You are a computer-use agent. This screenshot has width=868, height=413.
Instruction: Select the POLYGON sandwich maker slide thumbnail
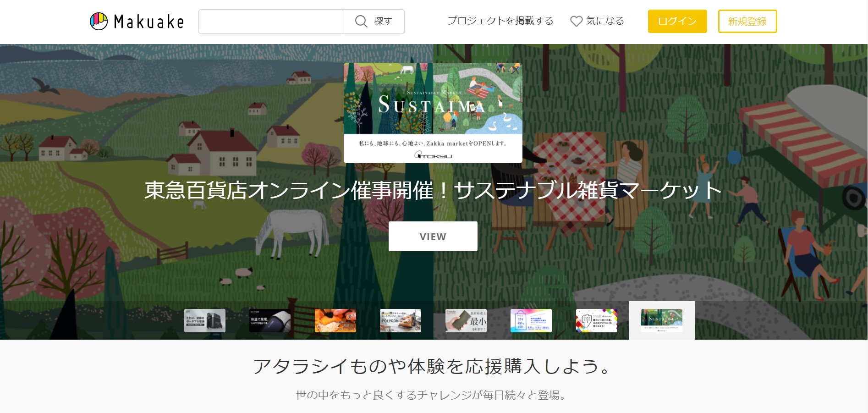pyautogui.click(x=401, y=320)
